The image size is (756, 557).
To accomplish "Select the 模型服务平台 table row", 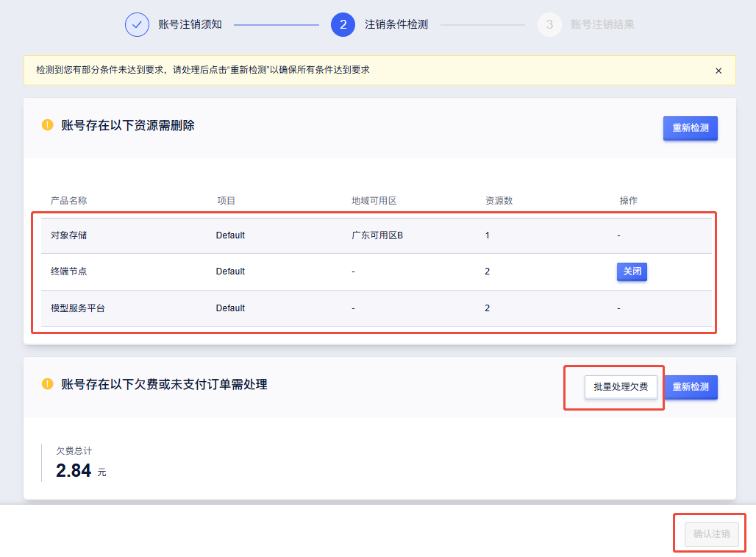I will click(x=375, y=308).
